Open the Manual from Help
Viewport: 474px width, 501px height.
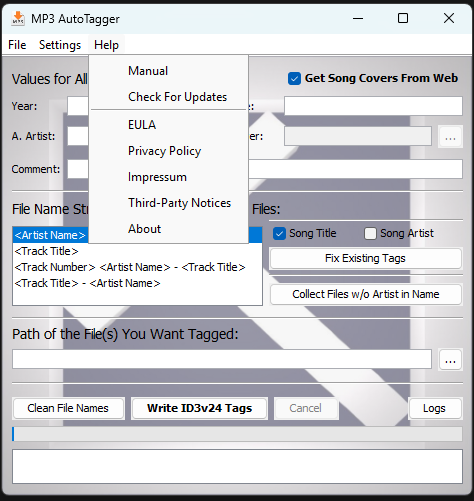tap(169, 71)
